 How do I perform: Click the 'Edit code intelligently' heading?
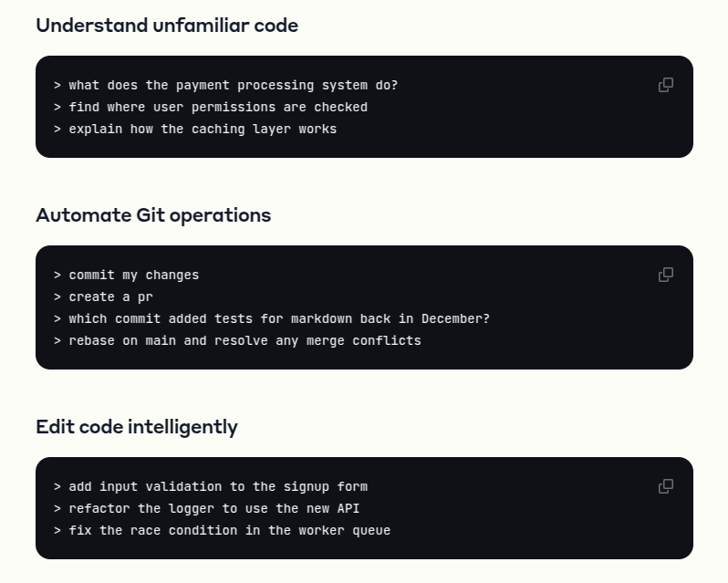click(137, 427)
